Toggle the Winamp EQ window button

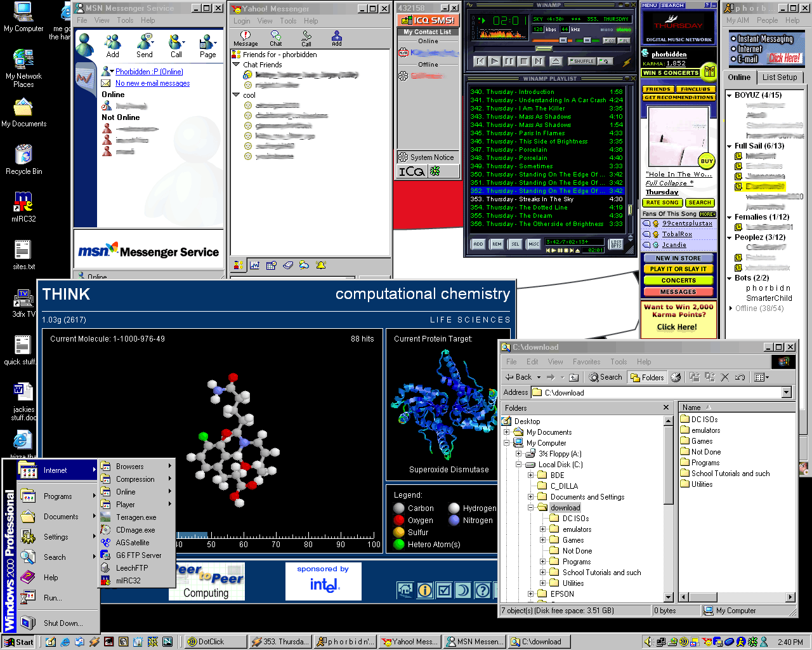click(x=608, y=41)
